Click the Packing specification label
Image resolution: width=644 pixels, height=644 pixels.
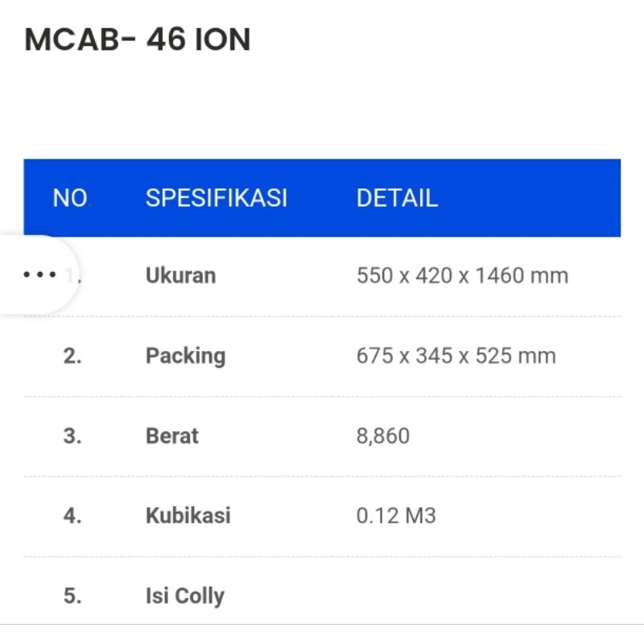tap(185, 356)
